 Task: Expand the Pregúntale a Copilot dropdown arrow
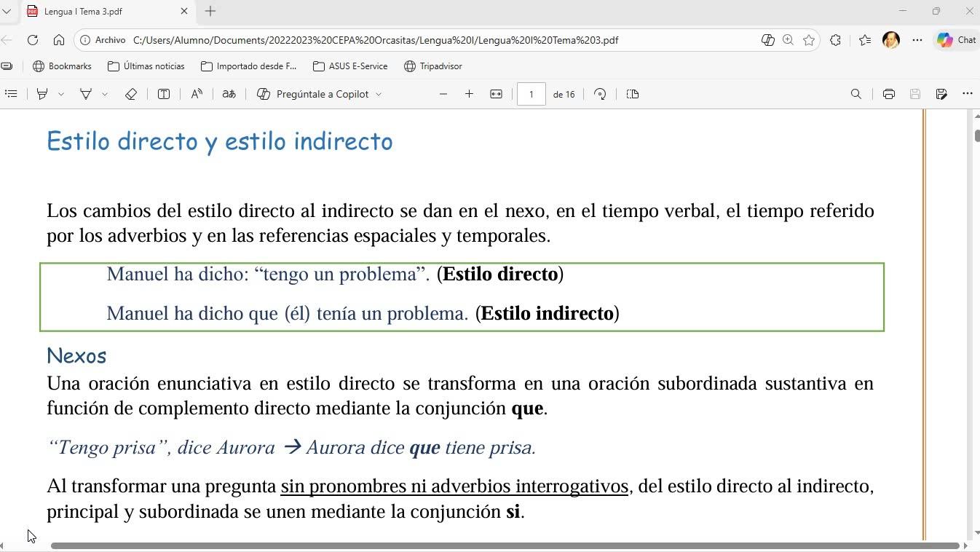click(x=379, y=94)
